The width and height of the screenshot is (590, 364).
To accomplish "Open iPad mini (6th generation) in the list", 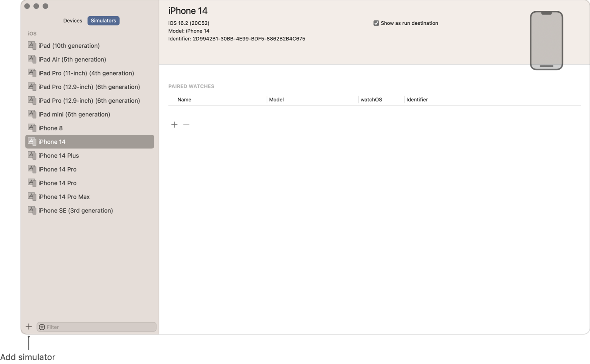I will pyautogui.click(x=74, y=114).
